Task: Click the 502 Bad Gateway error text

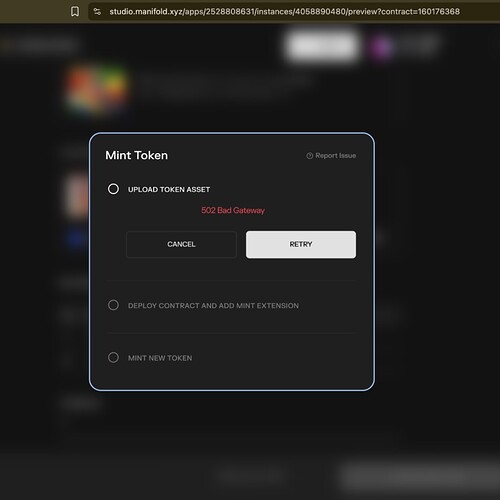Action: click(x=233, y=210)
